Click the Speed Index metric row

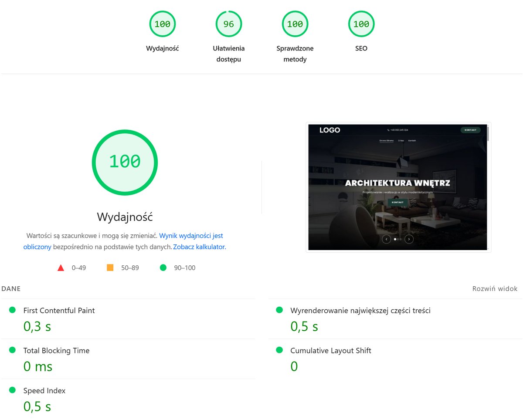pos(44,391)
